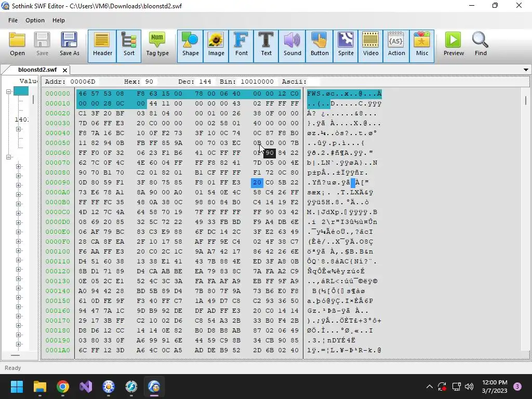The height and width of the screenshot is (399, 532).
Task: Open the Windows Start menu
Action: click(17, 387)
